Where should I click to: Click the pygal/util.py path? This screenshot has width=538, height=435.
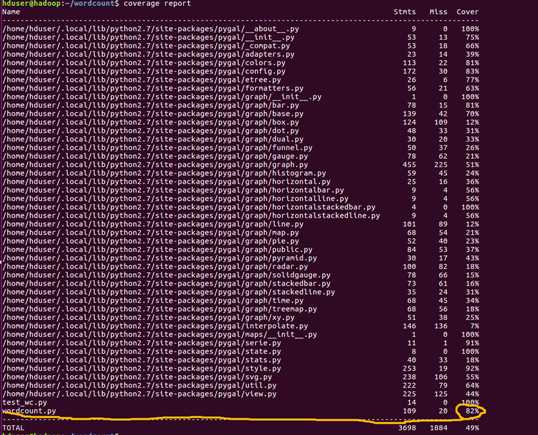coord(140,386)
